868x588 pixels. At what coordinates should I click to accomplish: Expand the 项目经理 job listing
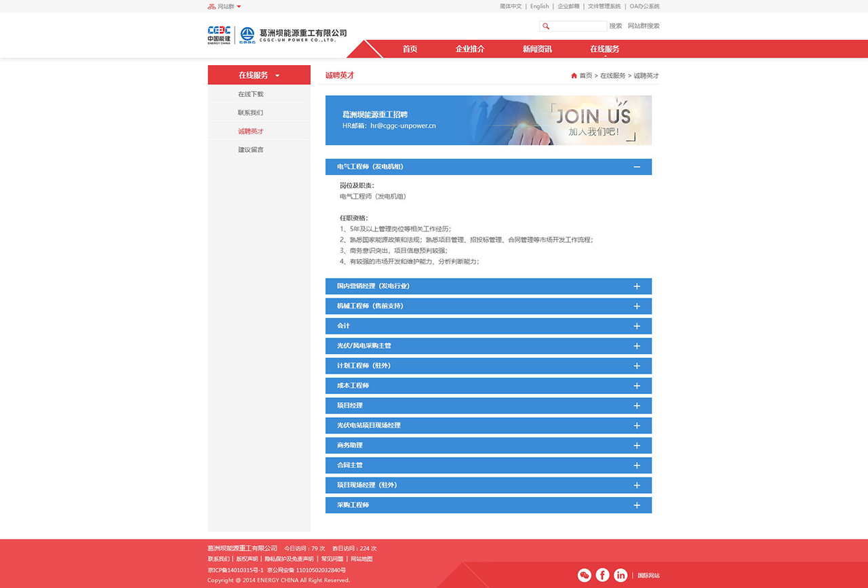point(636,406)
